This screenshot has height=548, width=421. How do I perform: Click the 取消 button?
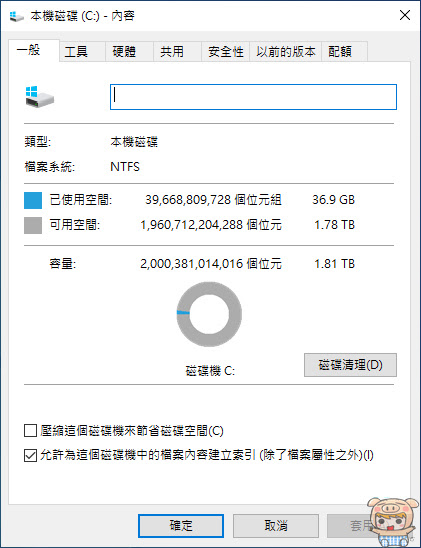[x=276, y=526]
